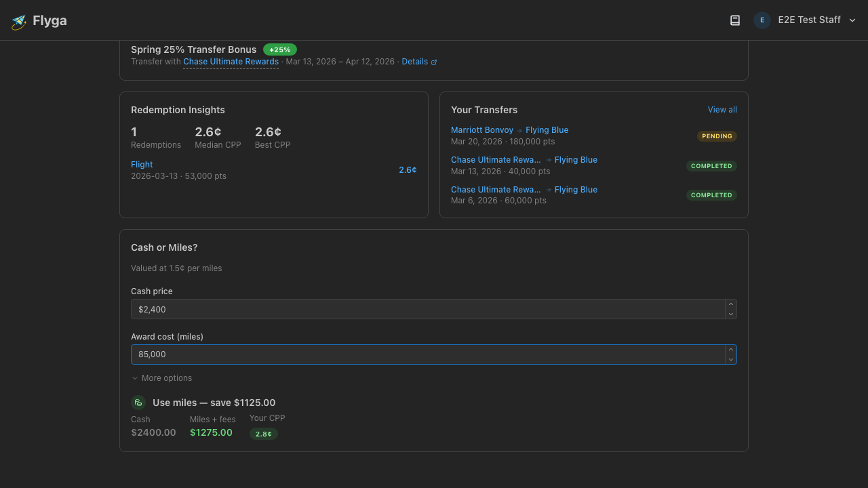Decrease Cash price with the down arrow

pyautogui.click(x=731, y=314)
